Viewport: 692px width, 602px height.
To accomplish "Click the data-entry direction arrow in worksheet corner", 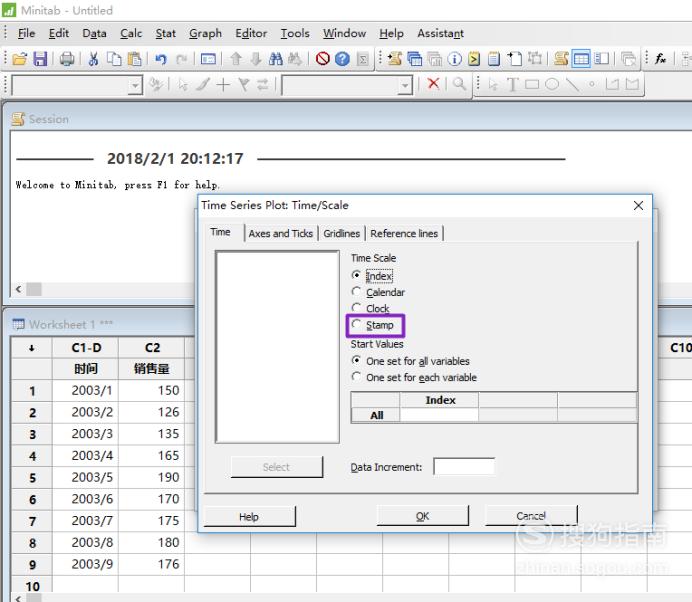I will coord(32,348).
